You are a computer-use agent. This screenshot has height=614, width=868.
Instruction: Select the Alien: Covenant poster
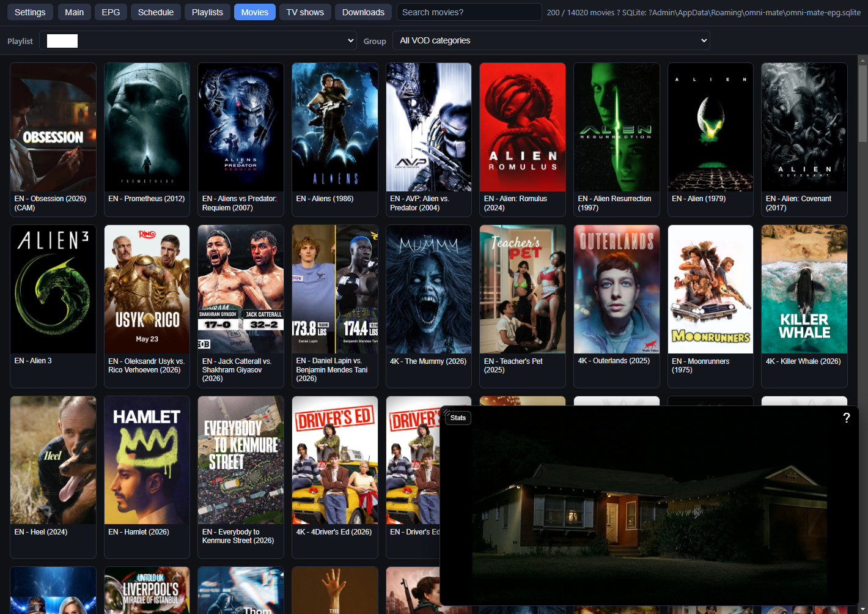(x=804, y=127)
